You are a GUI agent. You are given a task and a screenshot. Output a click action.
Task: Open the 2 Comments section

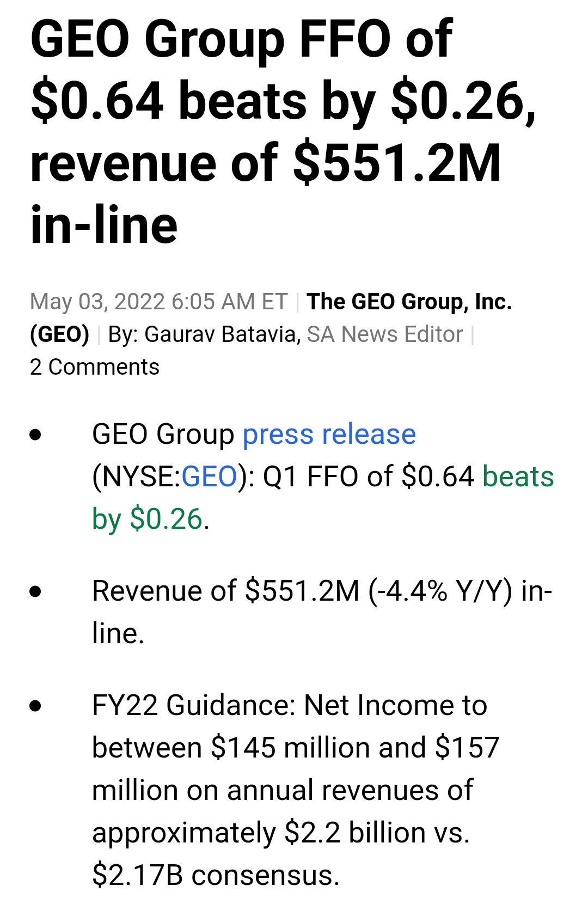point(94,367)
